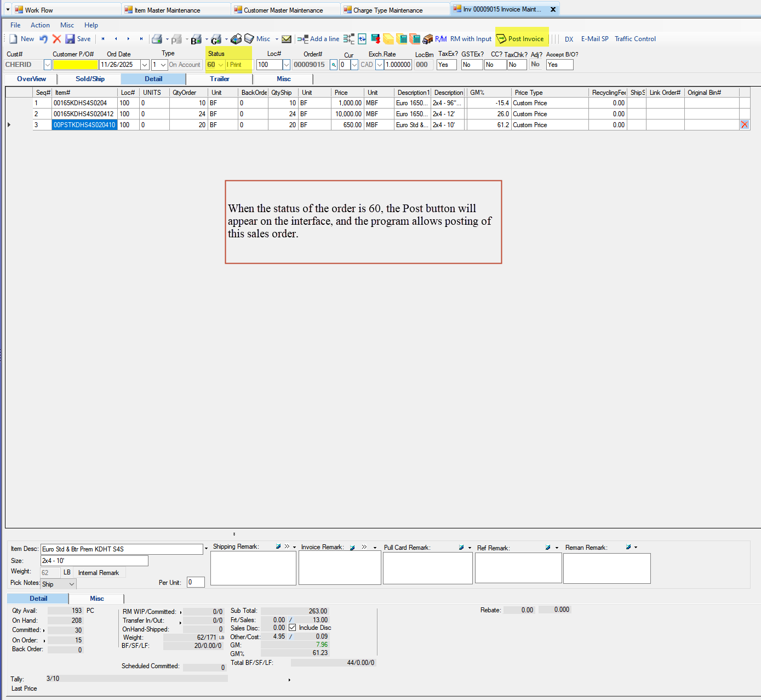761x700 pixels.
Task: Click the printer icon to print invoice
Action: click(x=157, y=38)
